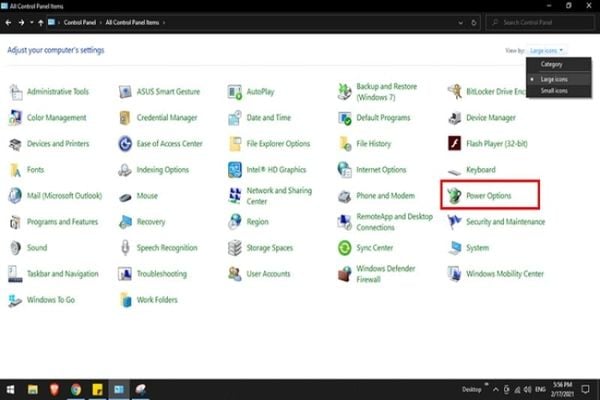The image size is (600, 400).
Task: Open the AutoPlay icon
Action: 235,92
